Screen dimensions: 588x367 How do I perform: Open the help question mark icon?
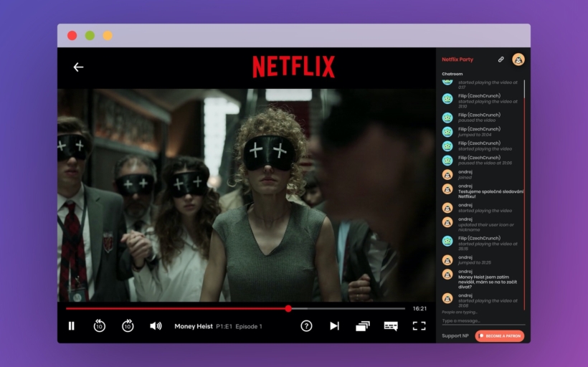pos(306,326)
